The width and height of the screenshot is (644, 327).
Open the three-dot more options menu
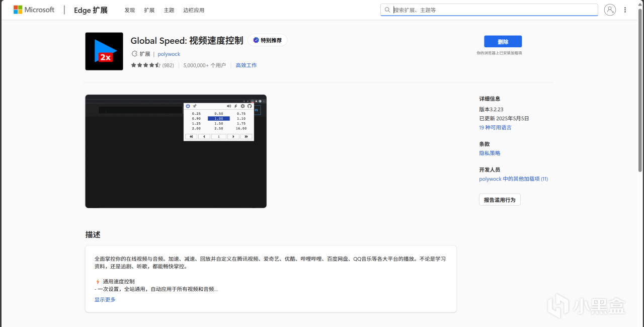(625, 10)
